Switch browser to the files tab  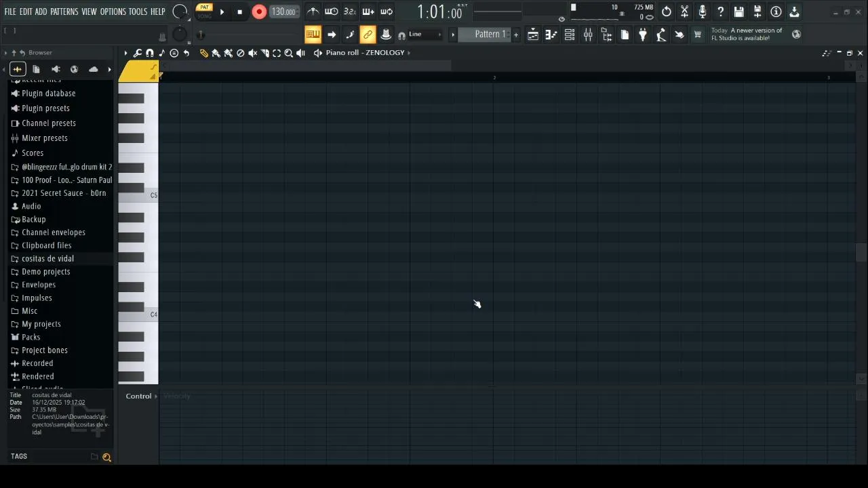36,69
